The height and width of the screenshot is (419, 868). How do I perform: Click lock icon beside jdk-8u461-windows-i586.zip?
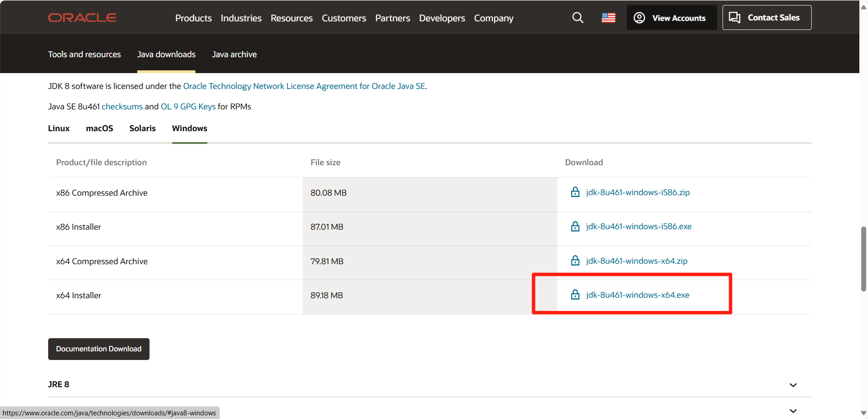click(x=575, y=192)
